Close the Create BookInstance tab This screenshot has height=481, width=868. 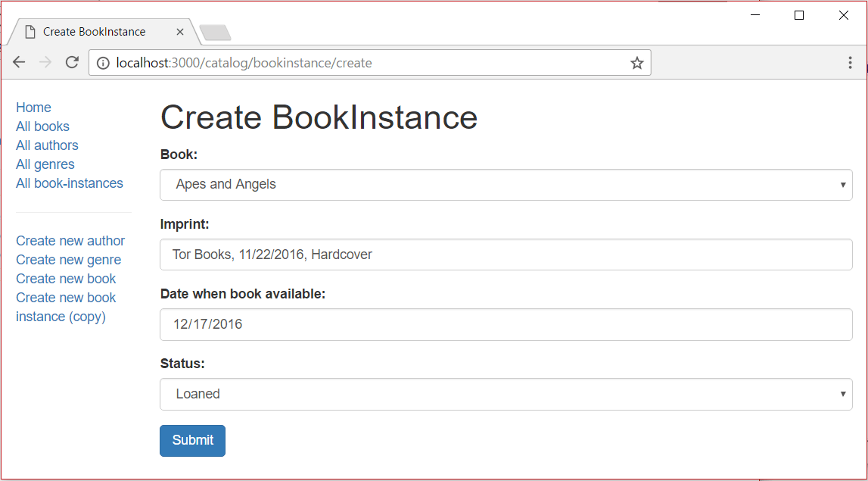pyautogui.click(x=180, y=32)
